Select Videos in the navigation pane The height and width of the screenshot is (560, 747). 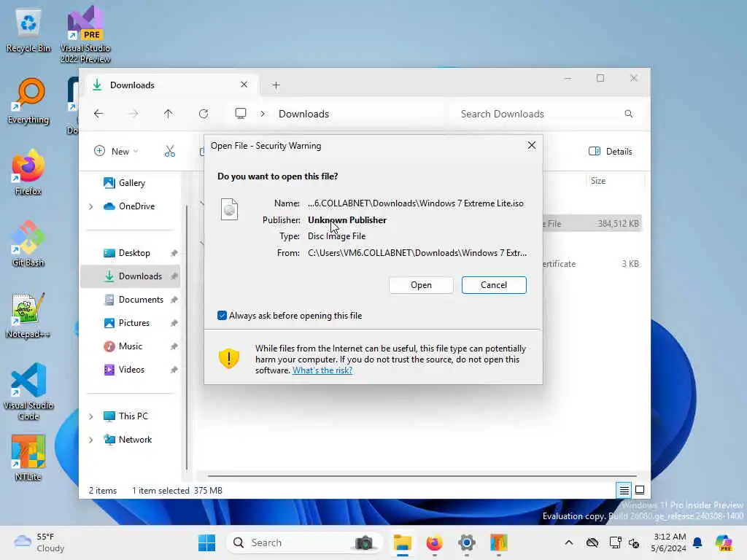[x=131, y=370]
